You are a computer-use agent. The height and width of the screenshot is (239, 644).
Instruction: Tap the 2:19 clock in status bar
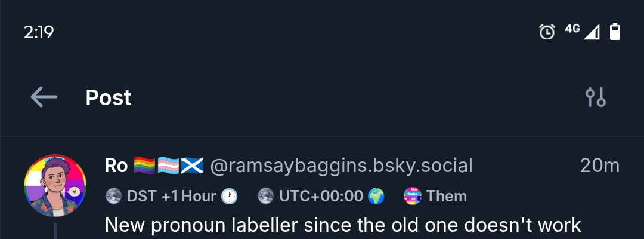tap(39, 32)
